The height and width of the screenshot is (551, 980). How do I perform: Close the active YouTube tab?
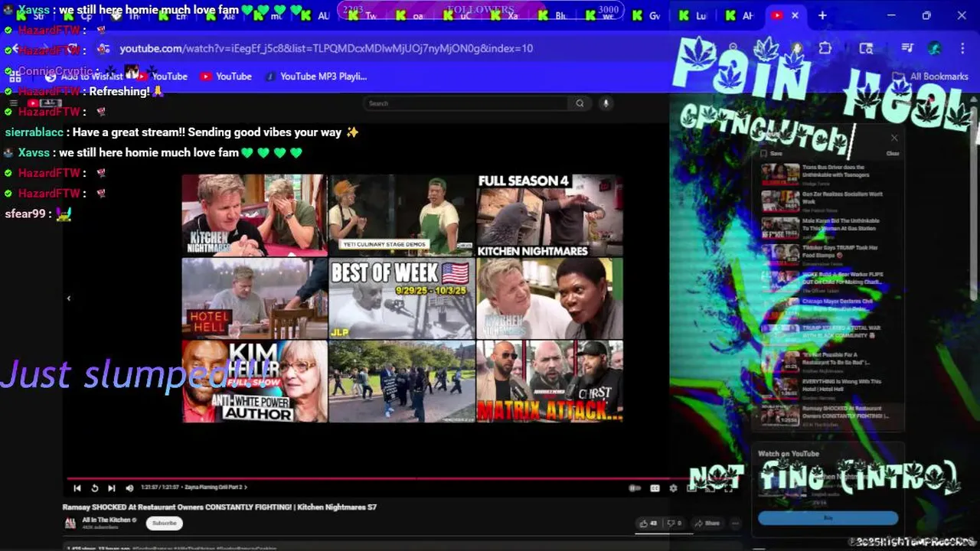click(x=795, y=15)
